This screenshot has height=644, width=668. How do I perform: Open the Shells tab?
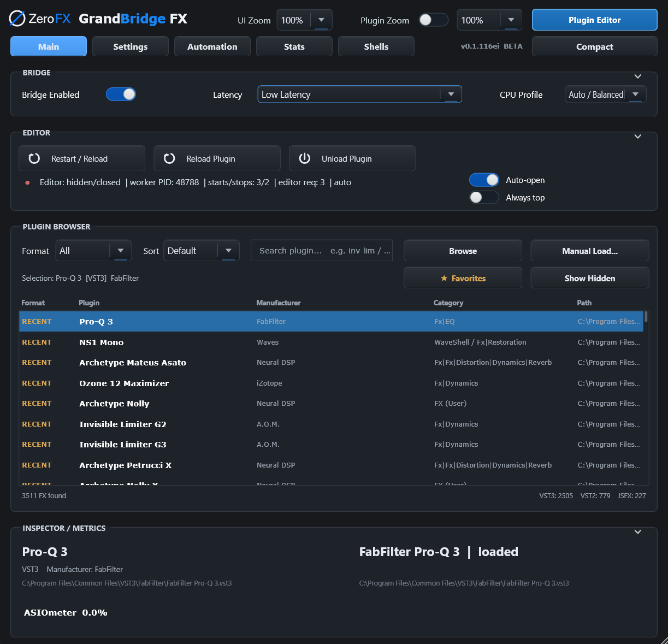pos(376,46)
